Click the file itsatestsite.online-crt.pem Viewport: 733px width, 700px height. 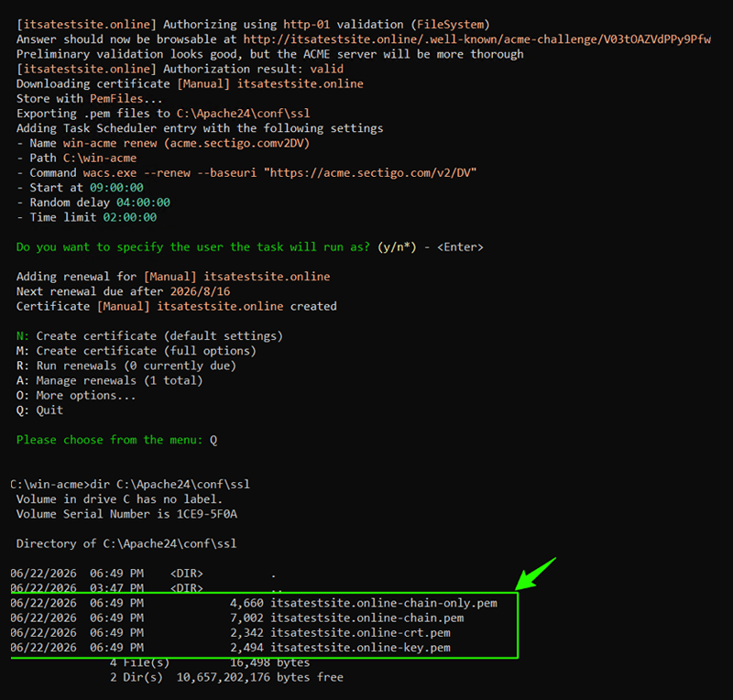[360, 633]
